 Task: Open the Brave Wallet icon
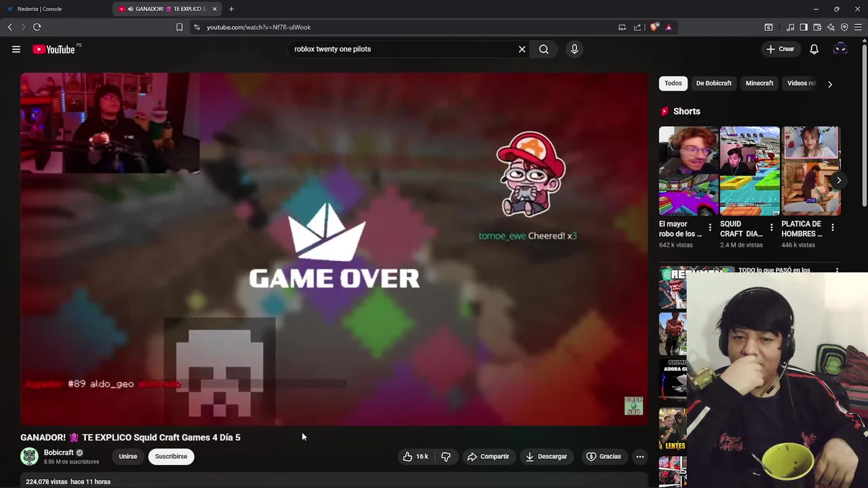coord(817,27)
